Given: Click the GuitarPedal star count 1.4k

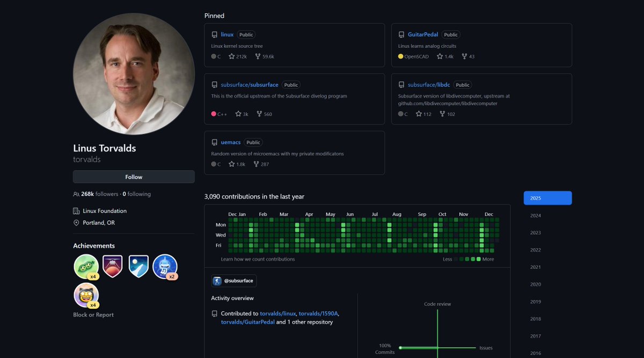Looking at the screenshot, I should pos(445,56).
